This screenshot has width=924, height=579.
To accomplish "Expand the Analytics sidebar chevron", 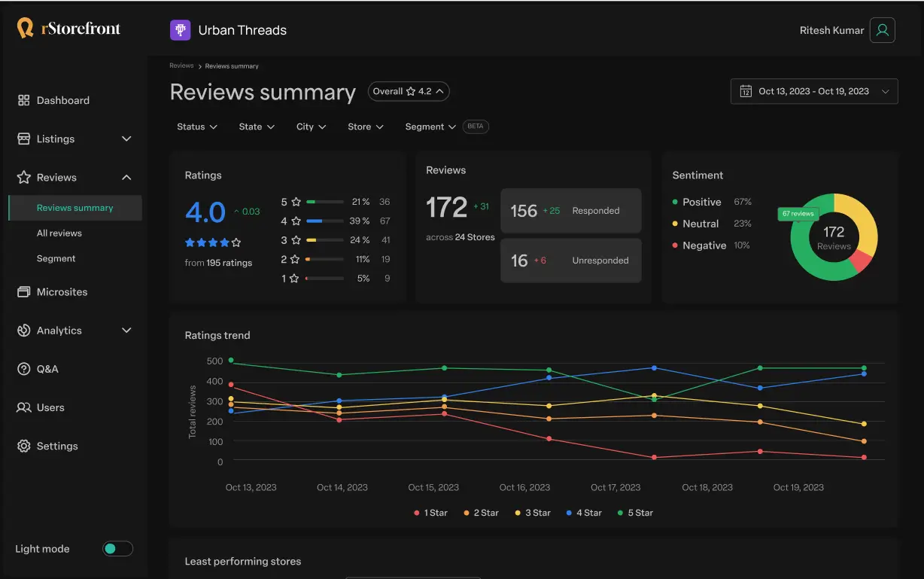I will click(x=126, y=330).
